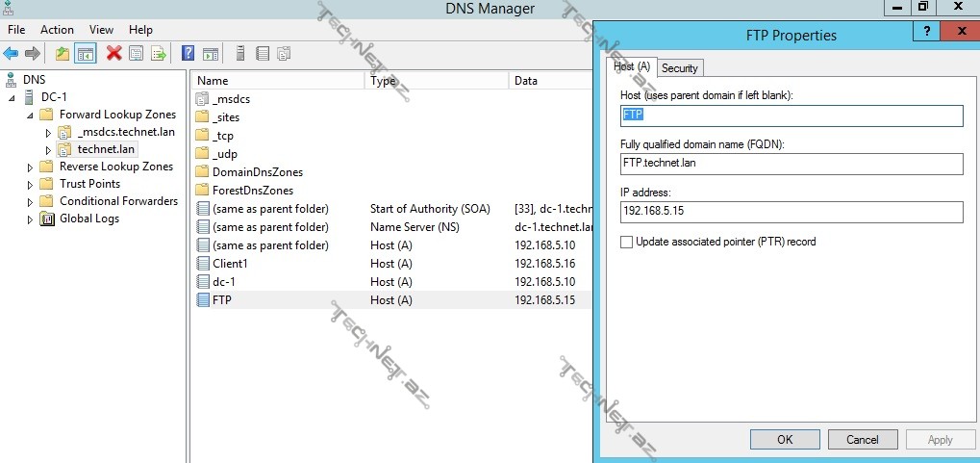Screen dimensions: 980x463
Task: Select Conditional Forwarders in the tree
Action: click(x=118, y=201)
